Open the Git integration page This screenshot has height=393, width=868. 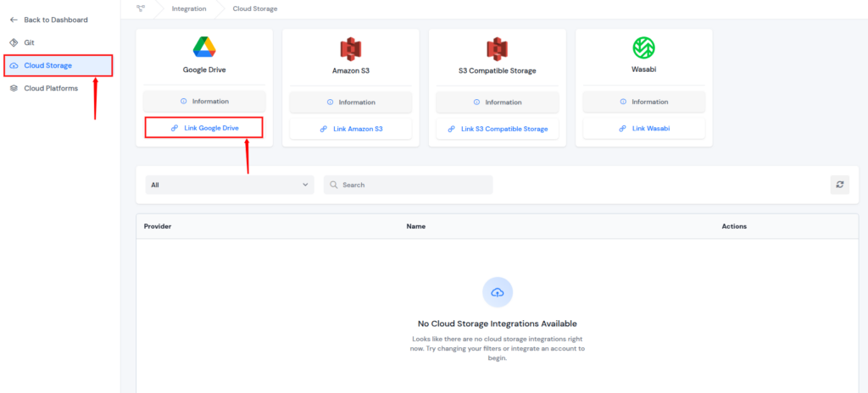(30, 42)
